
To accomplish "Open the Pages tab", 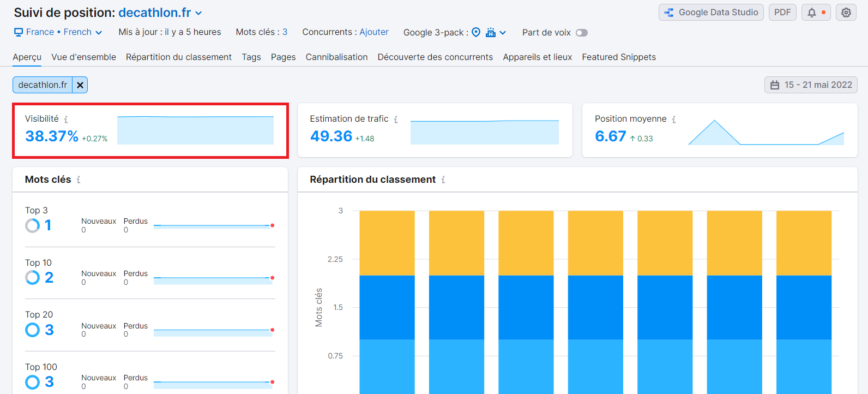I will (284, 57).
